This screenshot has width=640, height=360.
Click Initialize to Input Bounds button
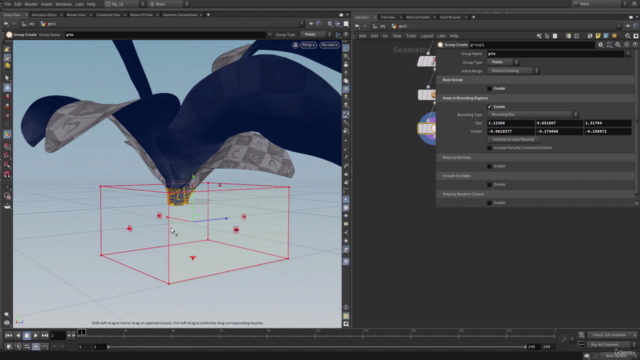pyautogui.click(x=513, y=139)
